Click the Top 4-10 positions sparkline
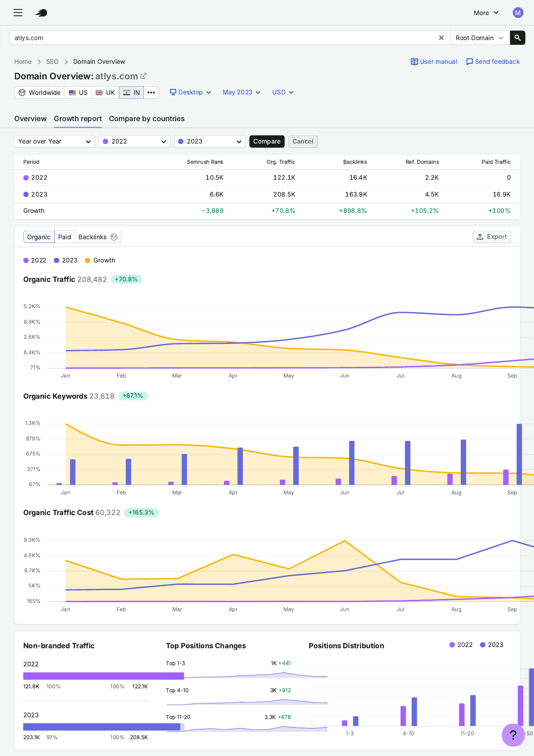The height and width of the screenshot is (756, 534). coord(247,703)
